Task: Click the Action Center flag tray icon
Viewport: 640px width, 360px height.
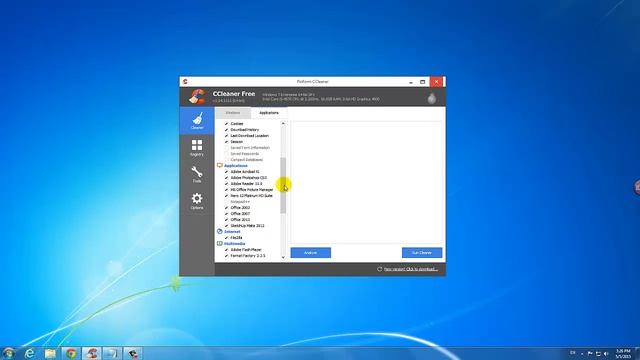Action: tap(590, 353)
